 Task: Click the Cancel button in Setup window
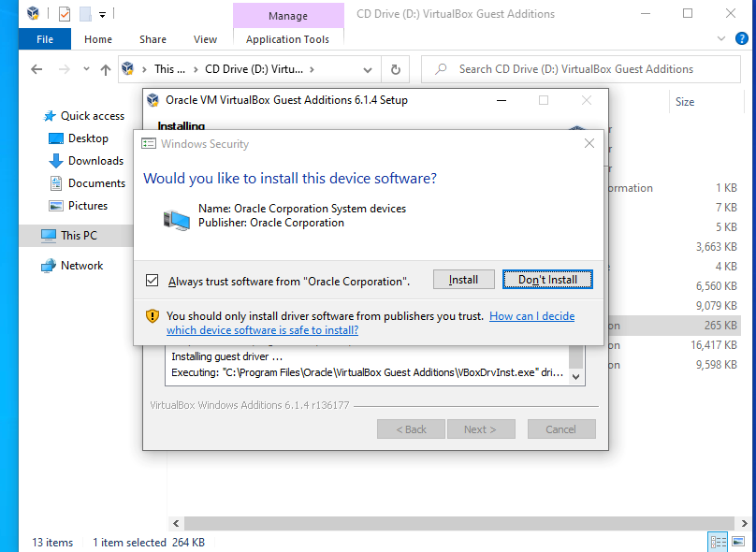(x=561, y=429)
